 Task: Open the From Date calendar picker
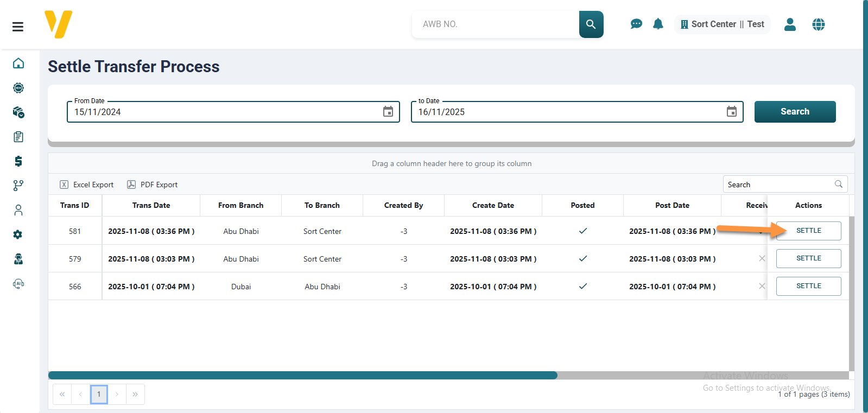tap(388, 112)
